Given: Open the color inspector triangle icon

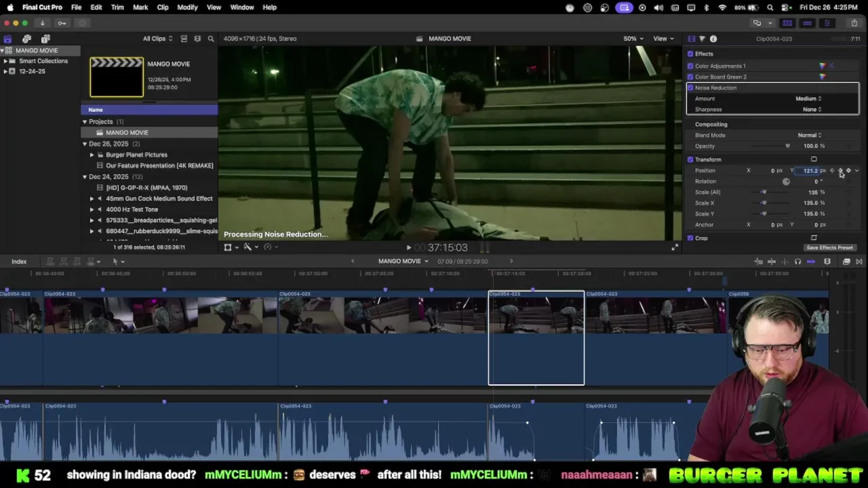Looking at the screenshot, I should [702, 39].
